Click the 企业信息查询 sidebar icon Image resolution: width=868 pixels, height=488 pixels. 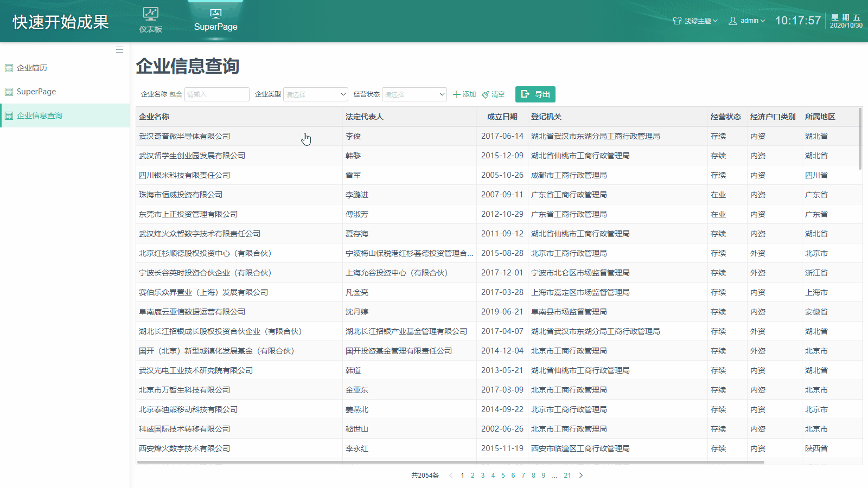(9, 115)
